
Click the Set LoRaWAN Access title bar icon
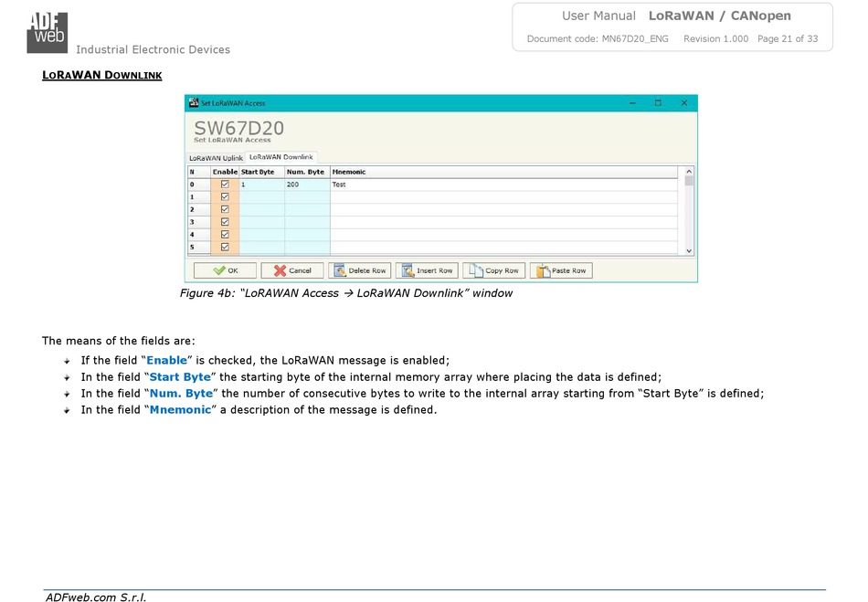coord(193,103)
